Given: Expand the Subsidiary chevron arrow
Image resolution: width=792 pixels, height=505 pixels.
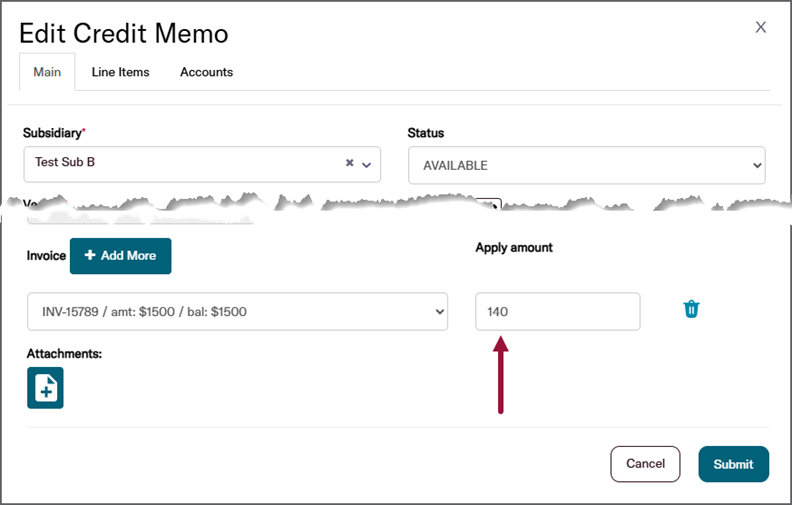Looking at the screenshot, I should click(367, 164).
